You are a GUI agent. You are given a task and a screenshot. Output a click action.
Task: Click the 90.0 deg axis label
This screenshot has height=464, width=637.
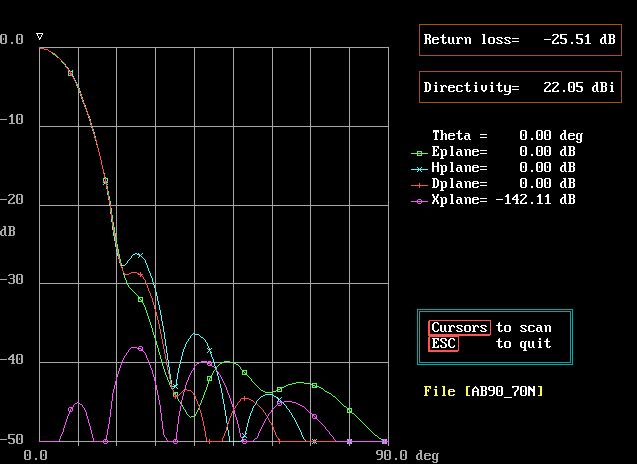(x=407, y=455)
